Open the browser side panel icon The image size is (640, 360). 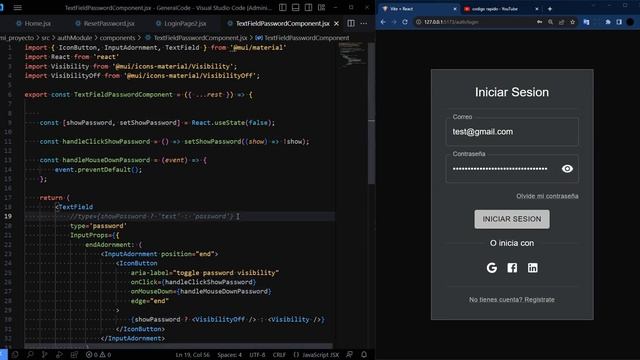click(619, 22)
